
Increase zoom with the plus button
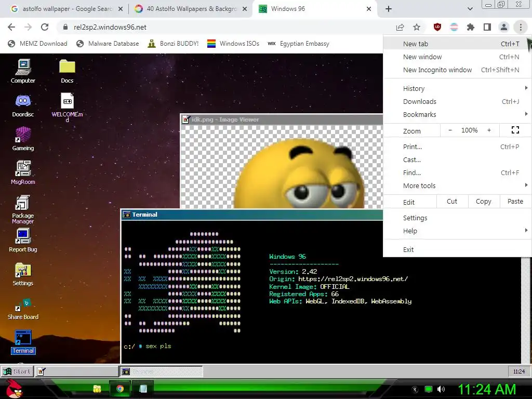tap(489, 130)
